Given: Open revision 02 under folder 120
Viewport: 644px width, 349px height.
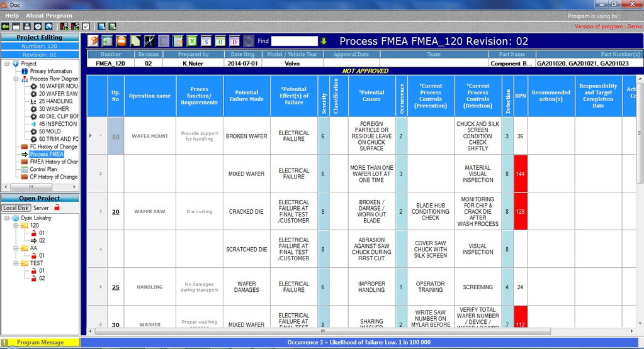Looking at the screenshot, I should pyautogui.click(x=42, y=241).
